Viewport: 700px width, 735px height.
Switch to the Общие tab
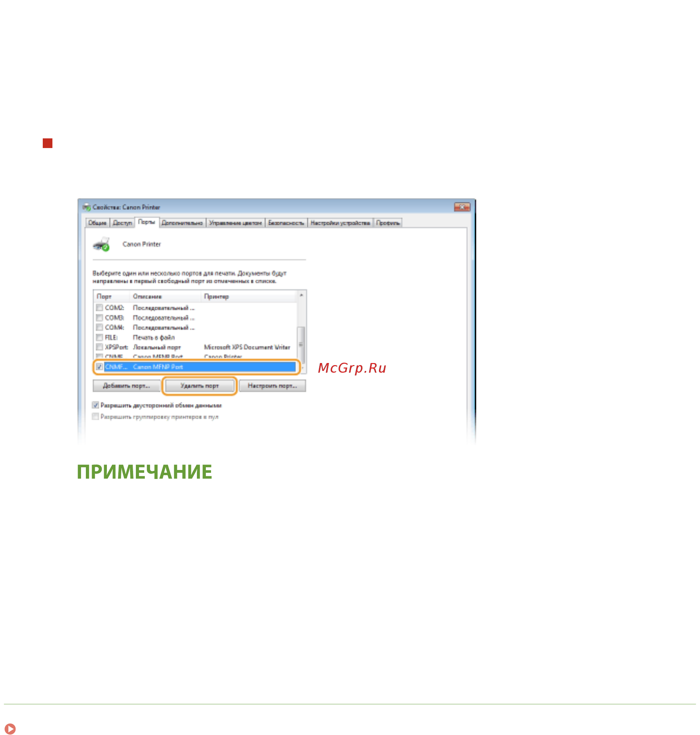[97, 223]
